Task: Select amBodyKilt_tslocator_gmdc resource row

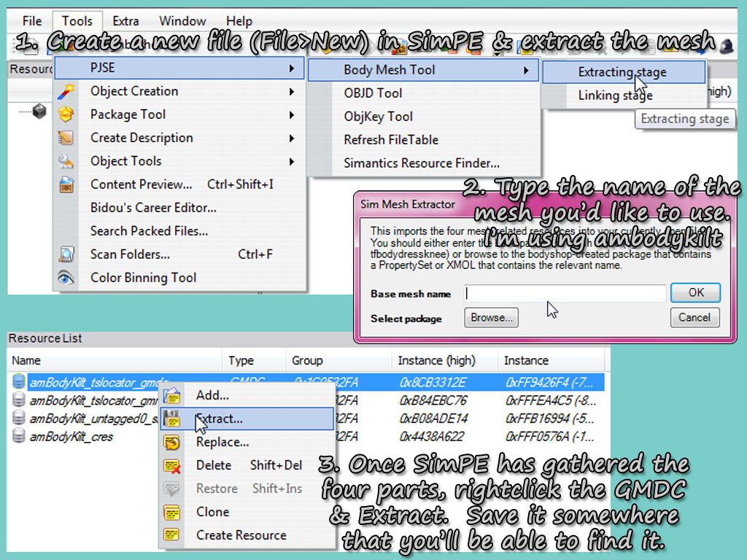Action: tap(306, 382)
